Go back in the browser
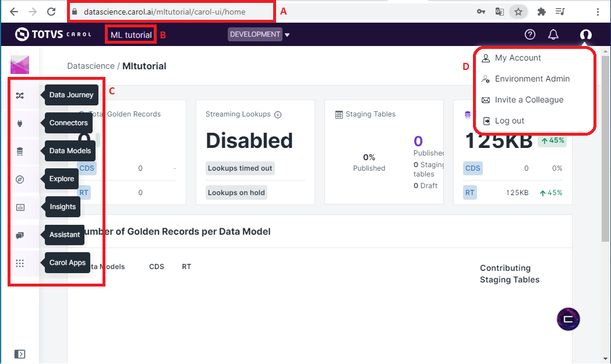611x364 pixels. [x=14, y=12]
